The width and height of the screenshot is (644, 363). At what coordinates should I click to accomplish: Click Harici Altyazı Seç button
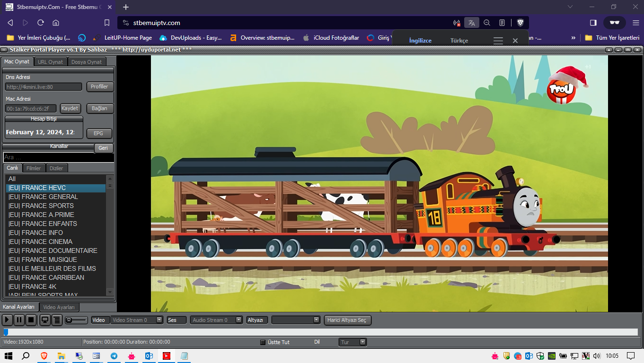347,320
